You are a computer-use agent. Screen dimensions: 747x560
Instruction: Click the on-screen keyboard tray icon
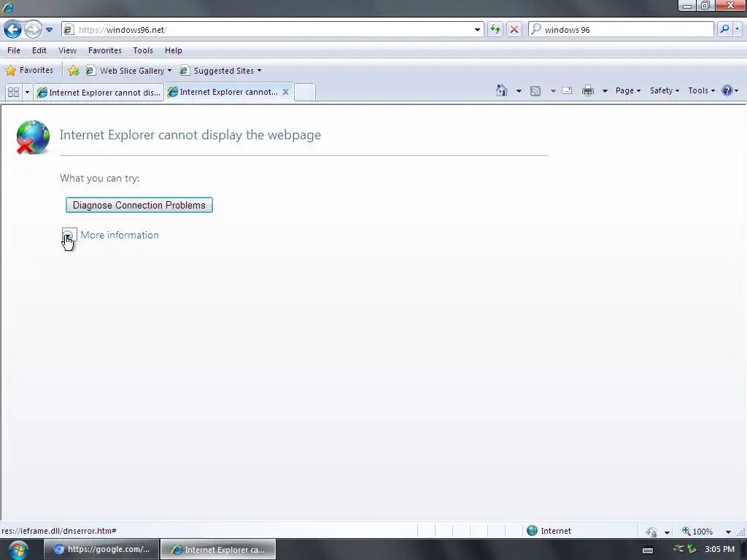click(648, 550)
